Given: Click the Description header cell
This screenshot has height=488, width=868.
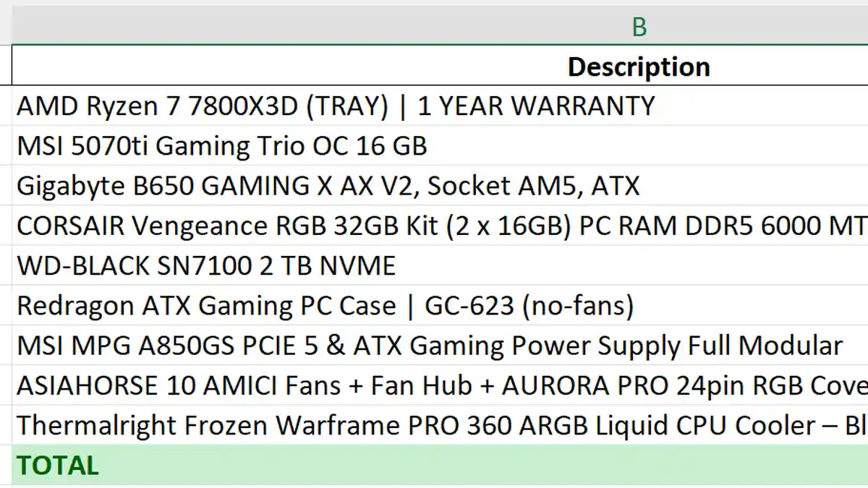Looking at the screenshot, I should click(639, 67).
